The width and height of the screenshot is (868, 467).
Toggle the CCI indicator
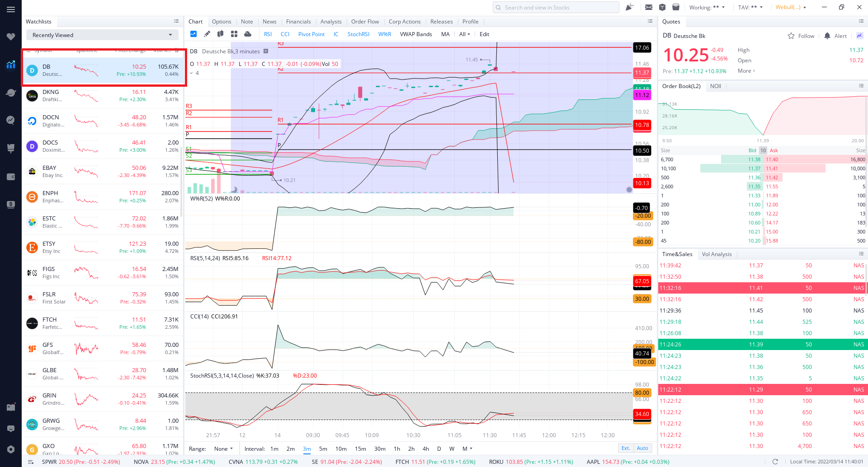(285, 34)
